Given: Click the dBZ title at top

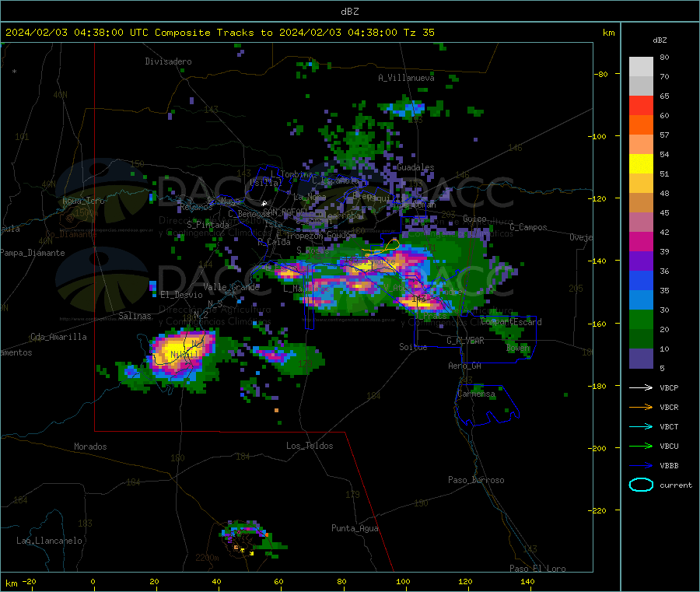Looking at the screenshot, I should [x=349, y=11].
